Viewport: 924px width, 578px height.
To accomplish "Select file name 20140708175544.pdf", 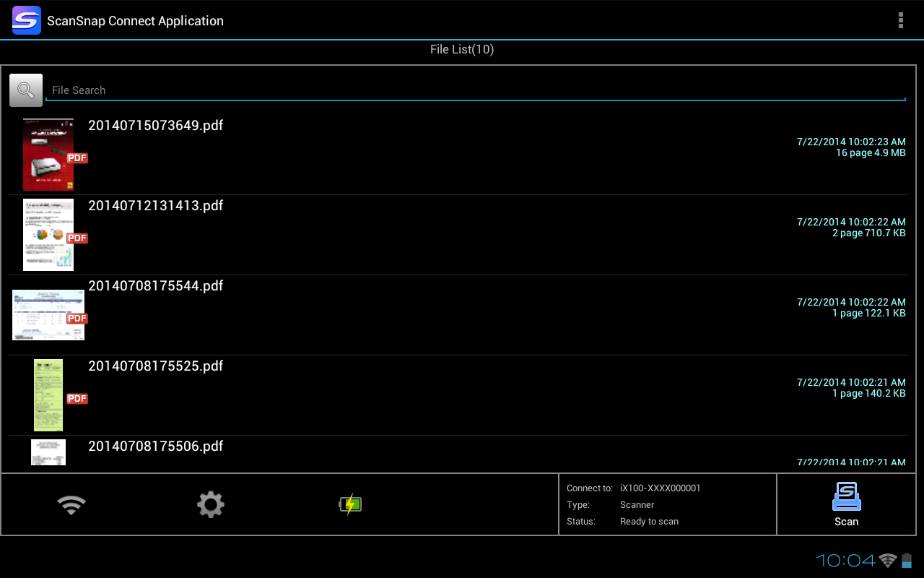I will pyautogui.click(x=156, y=286).
